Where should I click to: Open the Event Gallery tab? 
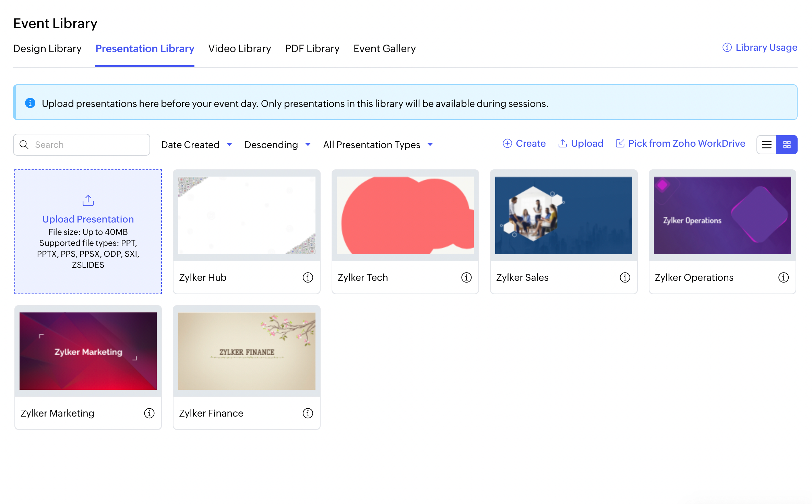(x=384, y=49)
